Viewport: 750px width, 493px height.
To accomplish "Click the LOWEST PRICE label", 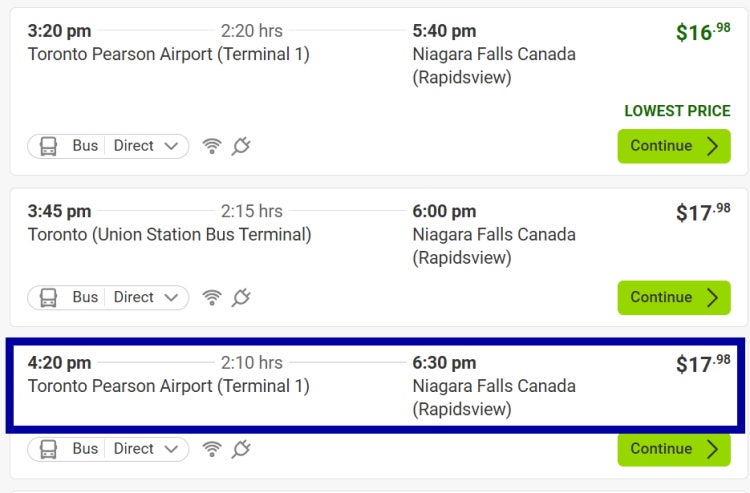I will [x=677, y=111].
